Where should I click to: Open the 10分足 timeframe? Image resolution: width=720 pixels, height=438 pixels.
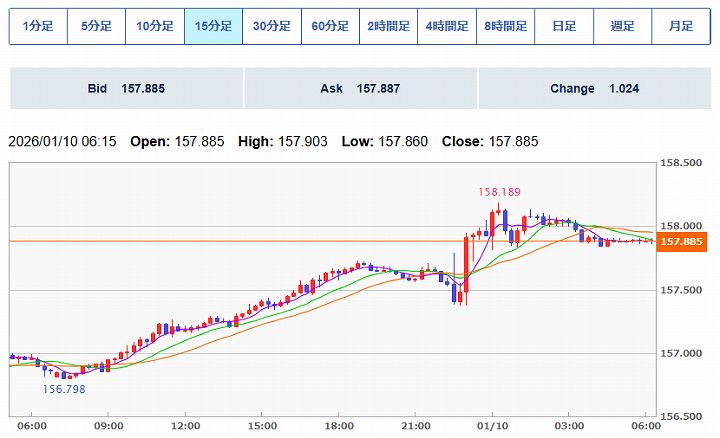[x=155, y=27]
